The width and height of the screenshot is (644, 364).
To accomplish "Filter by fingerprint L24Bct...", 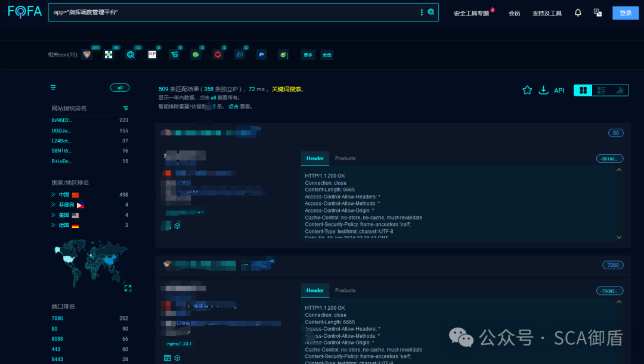I will click(61, 141).
